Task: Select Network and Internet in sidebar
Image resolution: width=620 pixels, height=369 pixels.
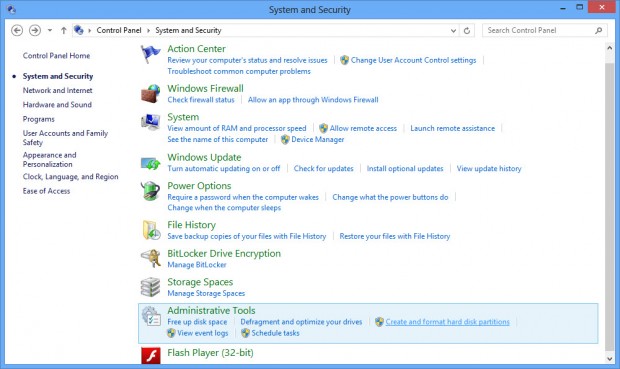Action: coord(57,90)
